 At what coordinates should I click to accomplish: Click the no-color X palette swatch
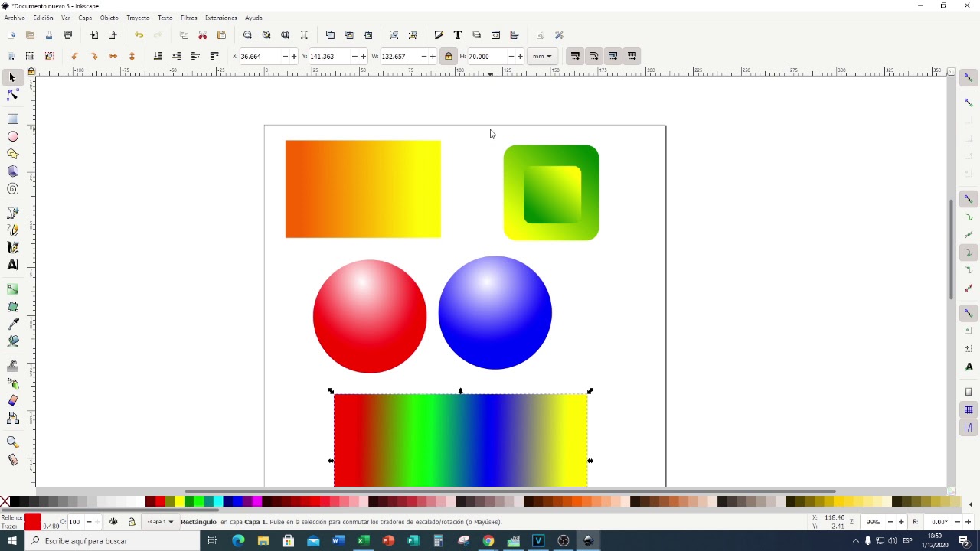coord(5,501)
